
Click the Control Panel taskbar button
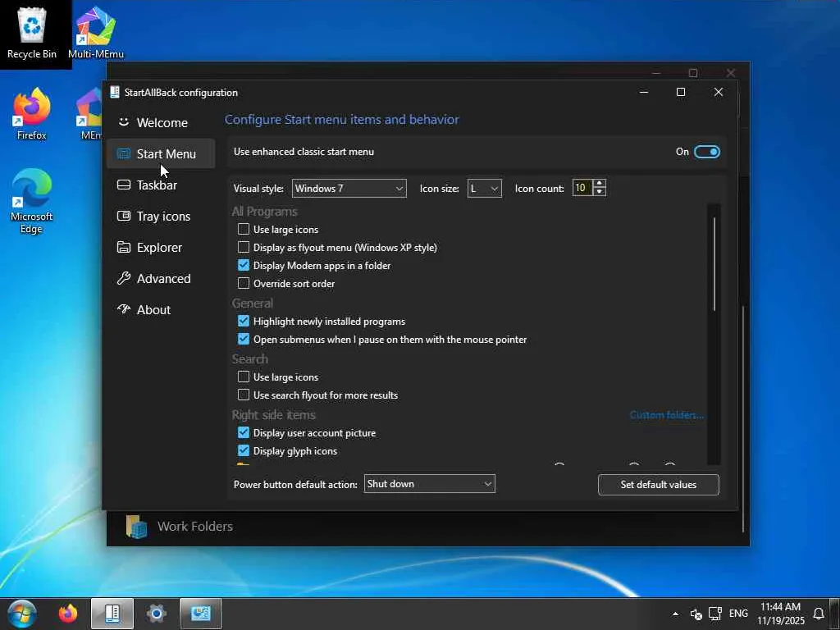(x=200, y=614)
